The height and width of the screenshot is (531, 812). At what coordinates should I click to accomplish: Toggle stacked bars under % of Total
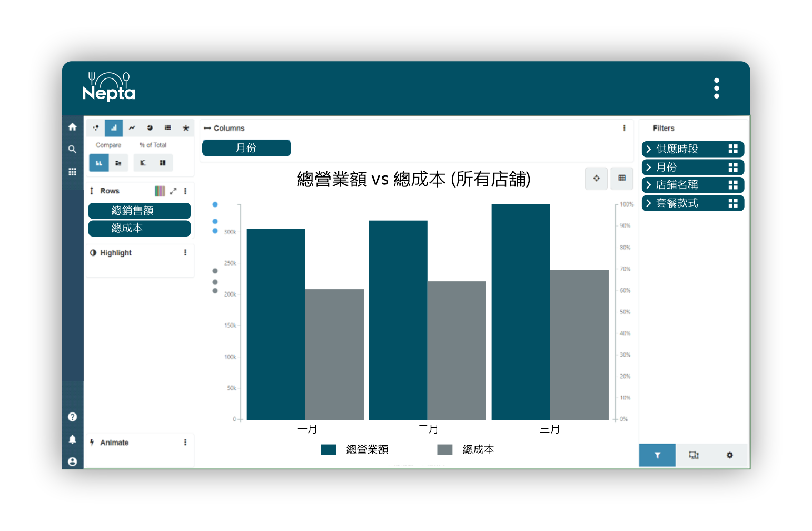pos(163,163)
